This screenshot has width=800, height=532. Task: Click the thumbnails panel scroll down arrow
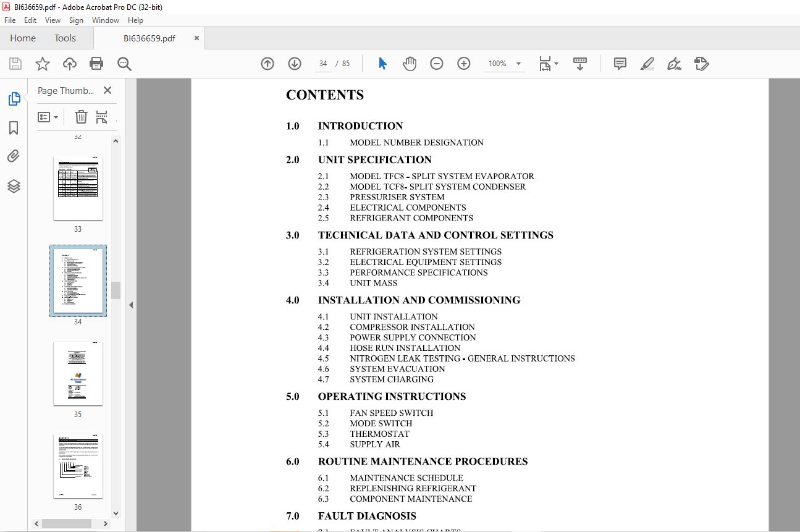coord(116,513)
